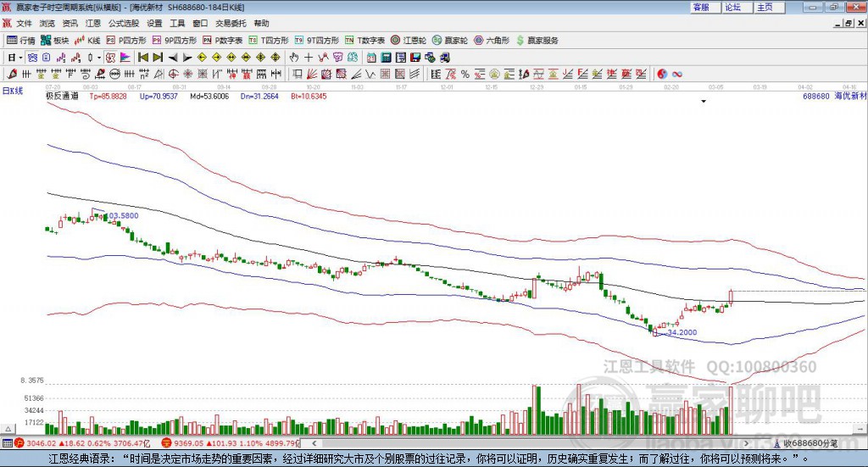Open the 9T四方形 tool
Image resolution: width=868 pixels, height=467 pixels.
[x=317, y=41]
